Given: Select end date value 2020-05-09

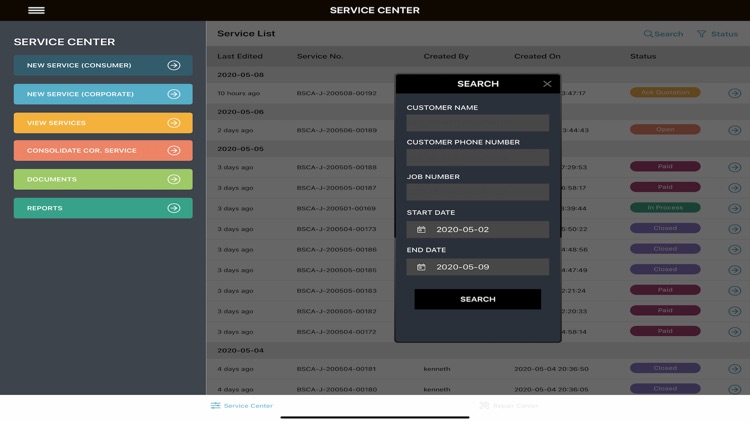Looking at the screenshot, I should [x=463, y=267].
